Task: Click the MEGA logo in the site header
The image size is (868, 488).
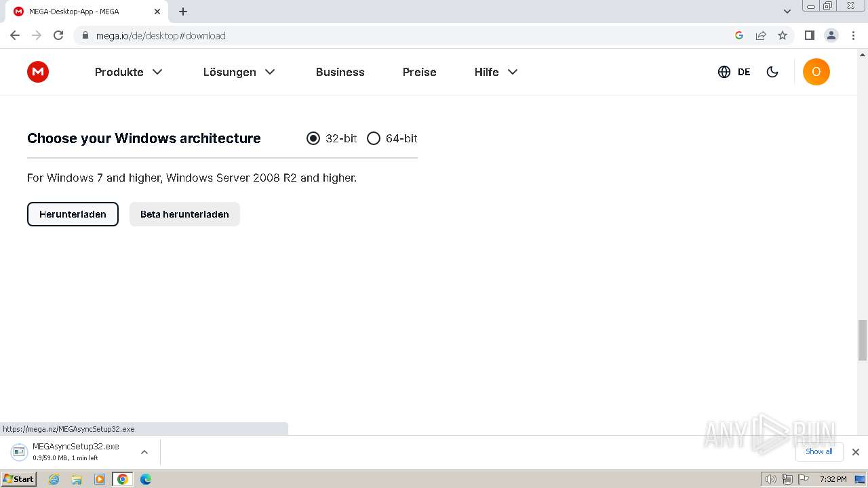Action: (x=38, y=72)
